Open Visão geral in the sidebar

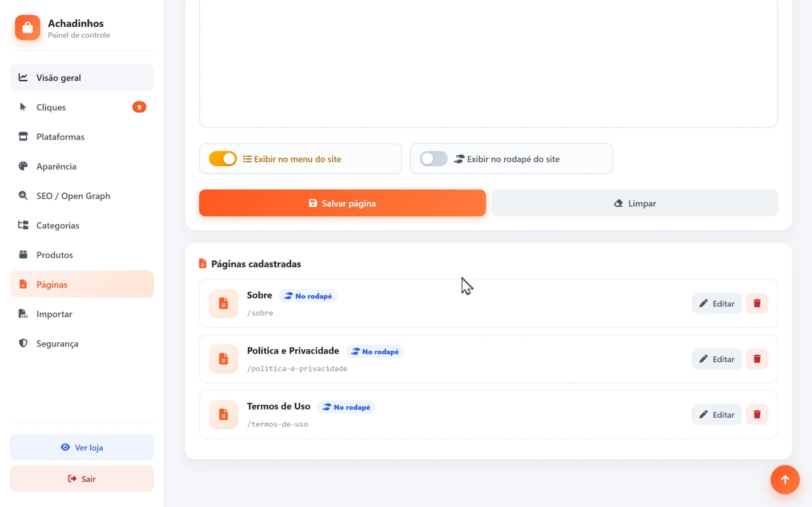tap(82, 77)
